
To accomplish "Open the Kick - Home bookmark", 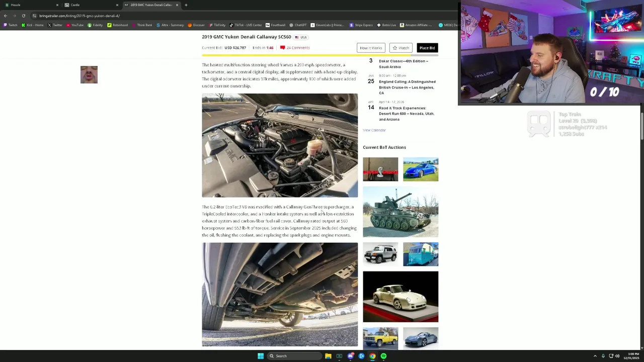I will 32,25.
